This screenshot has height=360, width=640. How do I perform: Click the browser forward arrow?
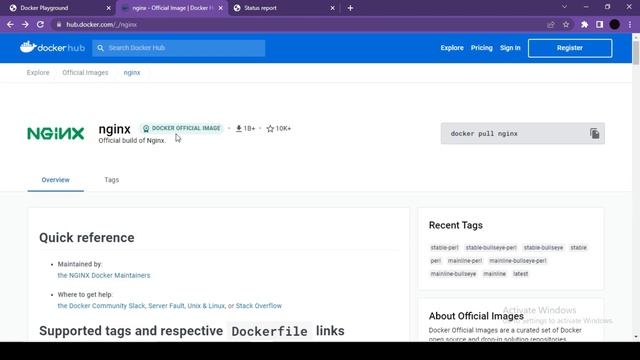[x=25, y=24]
